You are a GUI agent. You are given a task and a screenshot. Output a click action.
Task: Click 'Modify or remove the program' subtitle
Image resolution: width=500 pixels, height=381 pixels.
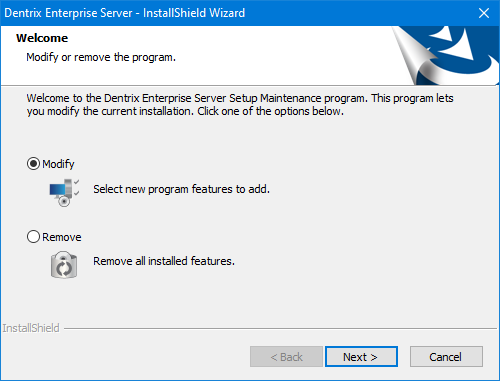(101, 57)
